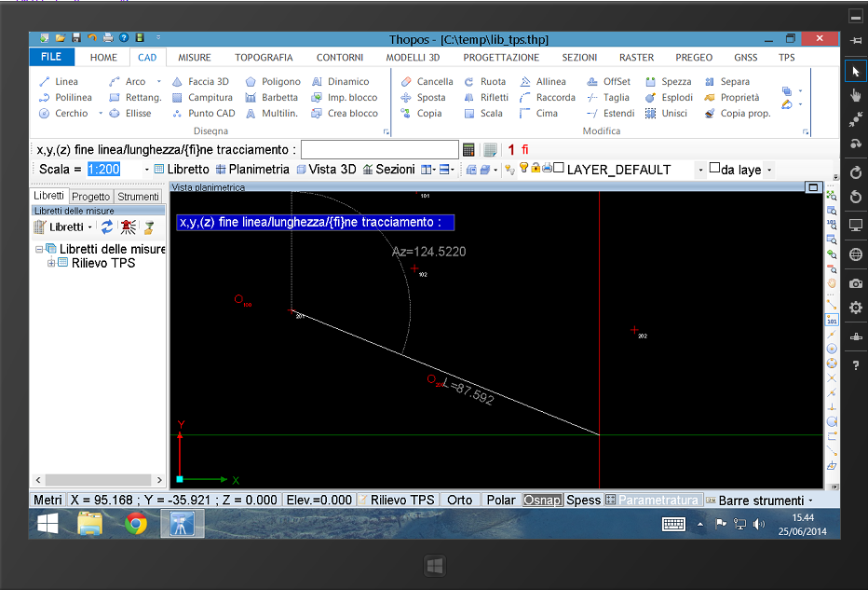Open the LAYER_DEFAULT layer dropdown
The image size is (868, 590).
700,170
